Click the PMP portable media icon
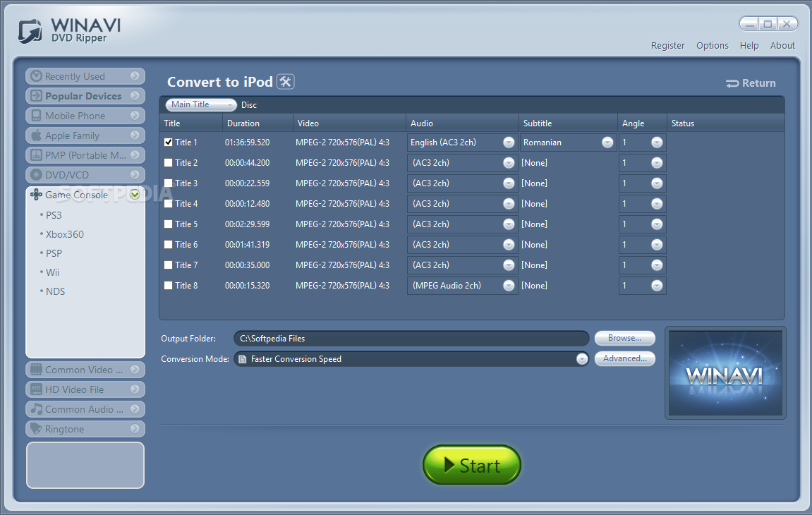Image resolution: width=812 pixels, height=515 pixels. [36, 155]
